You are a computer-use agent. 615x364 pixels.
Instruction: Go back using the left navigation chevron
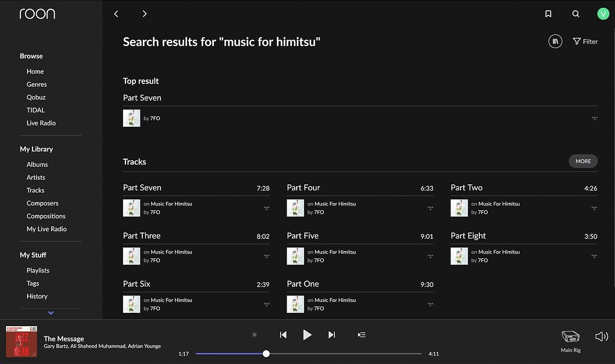116,13
